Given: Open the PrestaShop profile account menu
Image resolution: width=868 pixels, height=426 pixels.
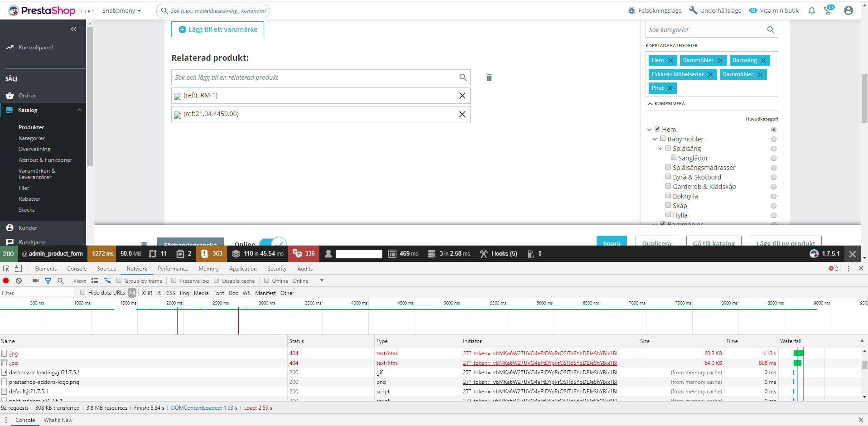Looking at the screenshot, I should [848, 10].
